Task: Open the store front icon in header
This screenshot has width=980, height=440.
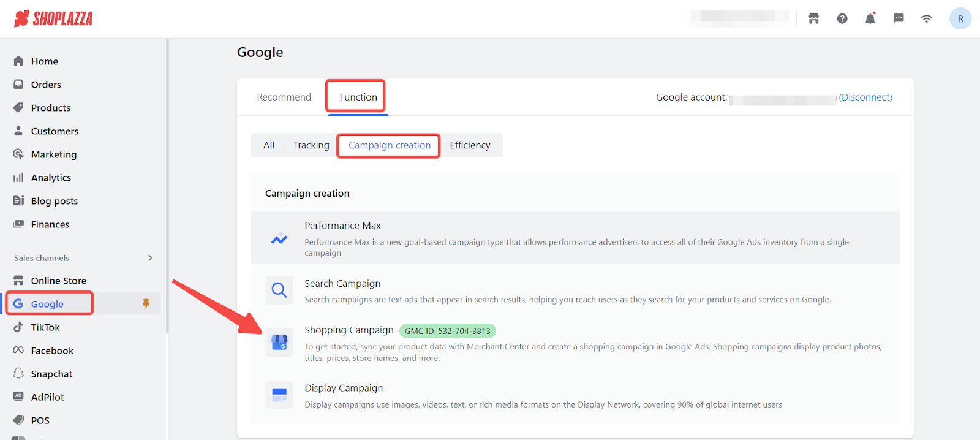Action: [813, 18]
